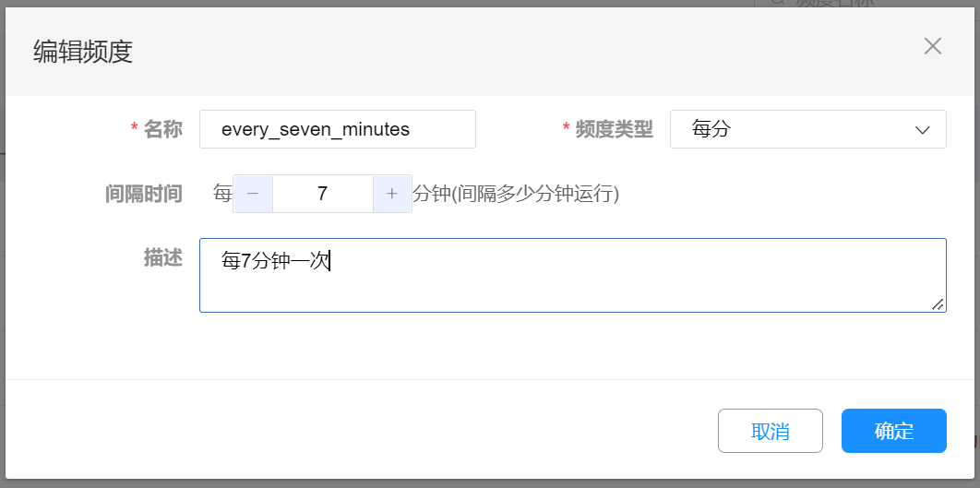Click the chevron arrow in 频度类型 box
The height and width of the screenshot is (488, 980).
pyautogui.click(x=922, y=130)
